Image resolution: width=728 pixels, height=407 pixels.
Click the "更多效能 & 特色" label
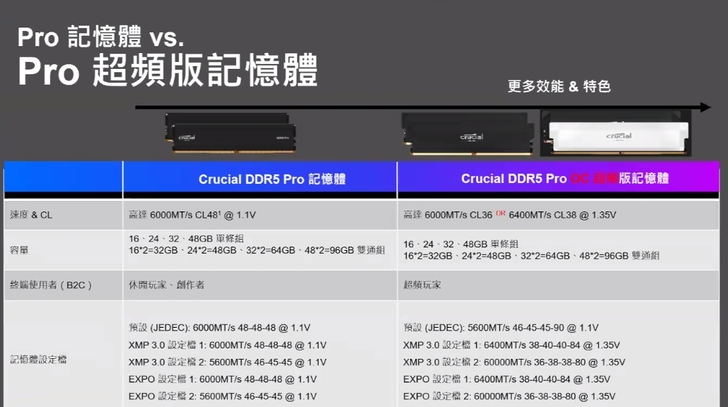pos(559,87)
